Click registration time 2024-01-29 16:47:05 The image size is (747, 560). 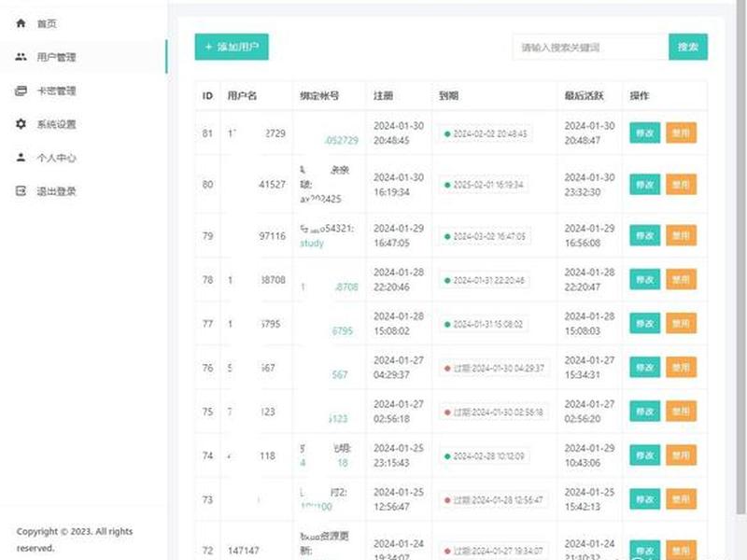399,236
